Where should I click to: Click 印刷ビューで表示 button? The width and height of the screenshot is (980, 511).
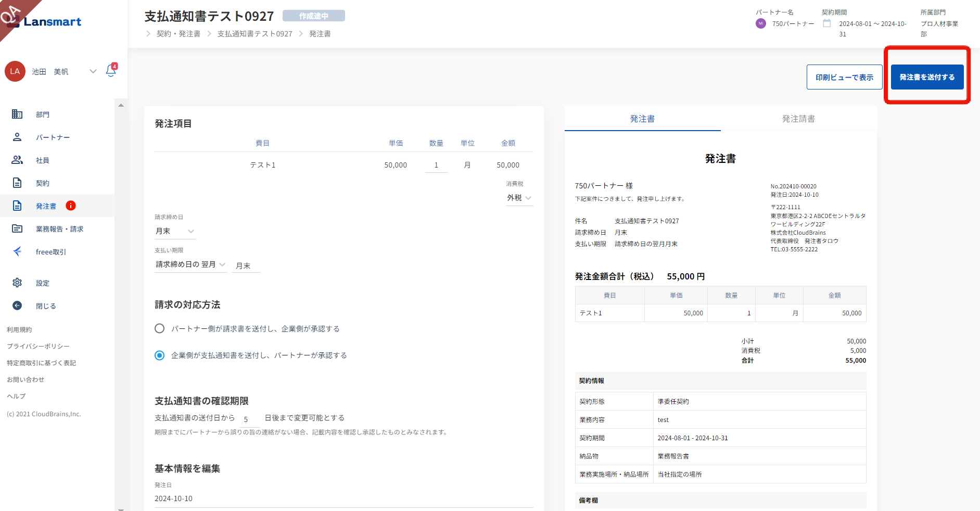click(844, 77)
